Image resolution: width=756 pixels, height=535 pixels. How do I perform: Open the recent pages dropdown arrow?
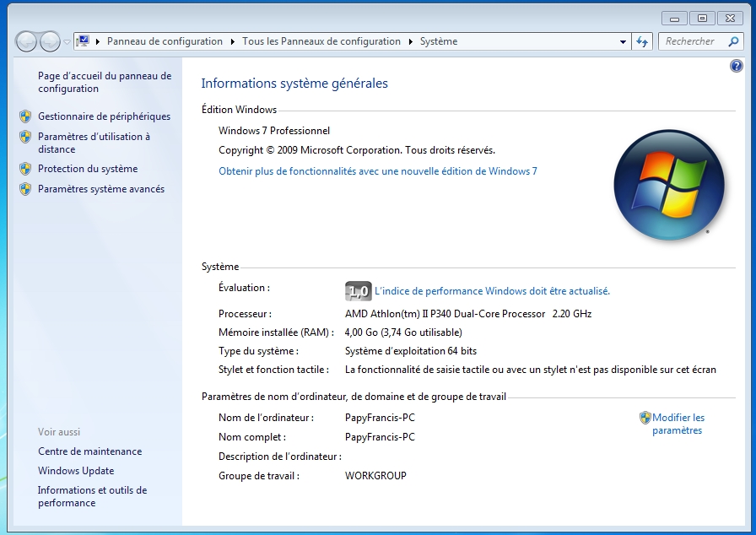tap(67, 41)
